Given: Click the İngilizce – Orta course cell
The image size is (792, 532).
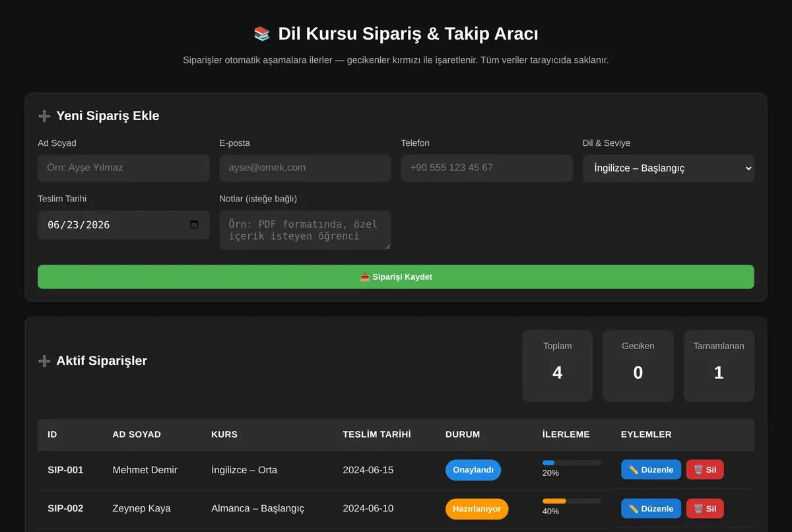Looking at the screenshot, I should (x=244, y=470).
